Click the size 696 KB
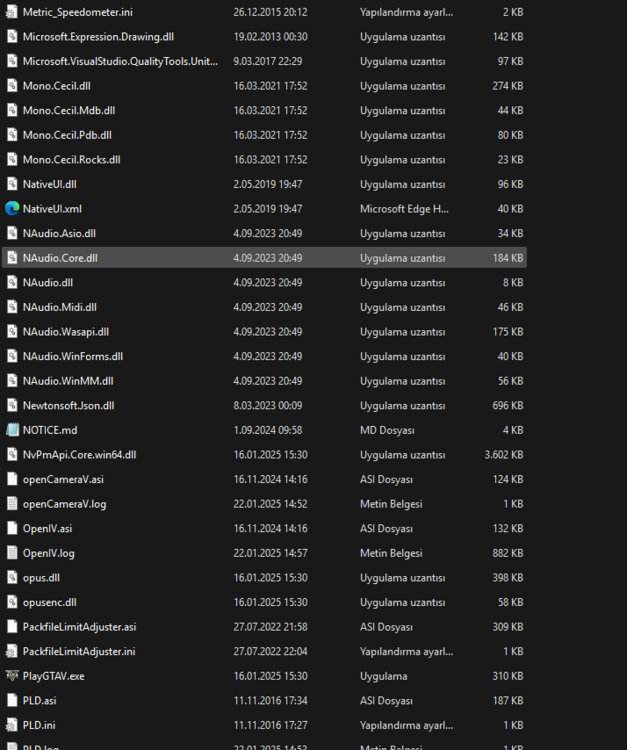 point(508,406)
